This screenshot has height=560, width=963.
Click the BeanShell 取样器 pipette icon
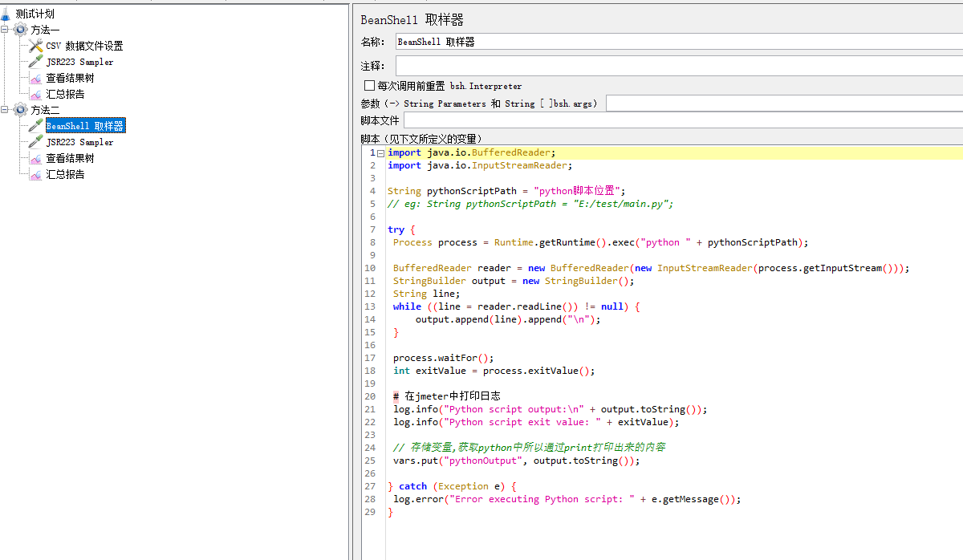coord(35,126)
